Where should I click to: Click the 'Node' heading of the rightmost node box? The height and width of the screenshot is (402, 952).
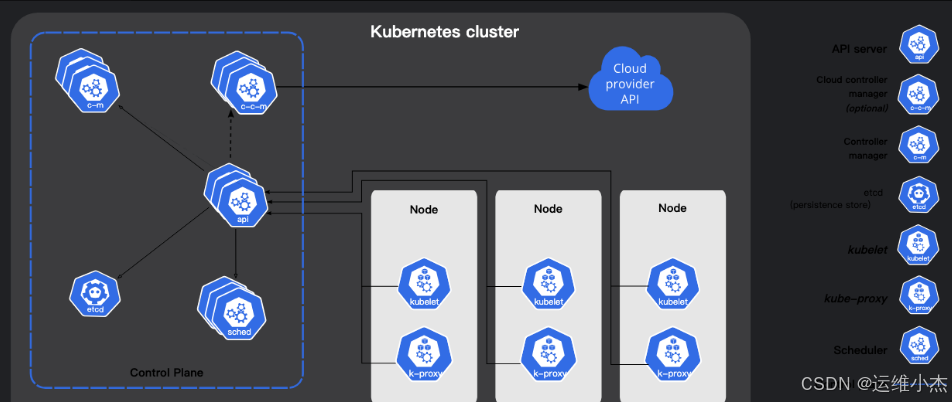point(673,208)
